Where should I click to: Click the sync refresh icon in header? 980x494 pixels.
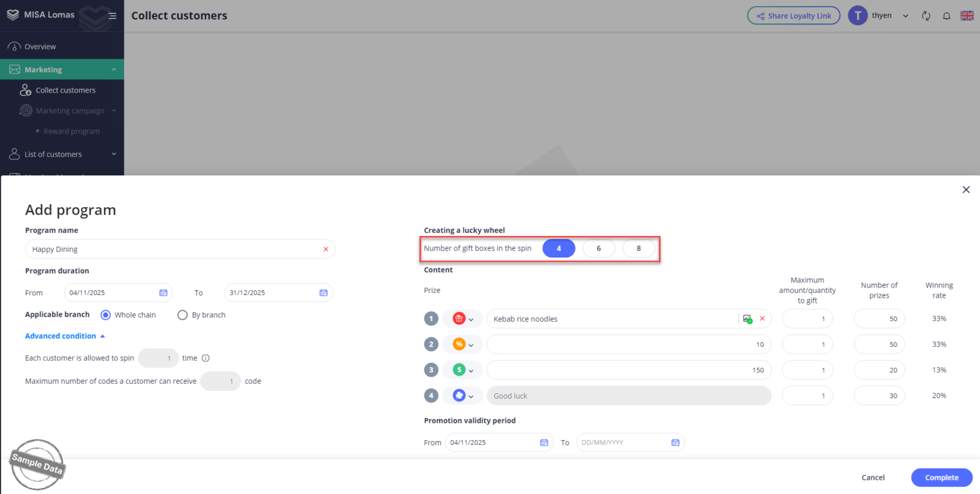pyautogui.click(x=926, y=16)
